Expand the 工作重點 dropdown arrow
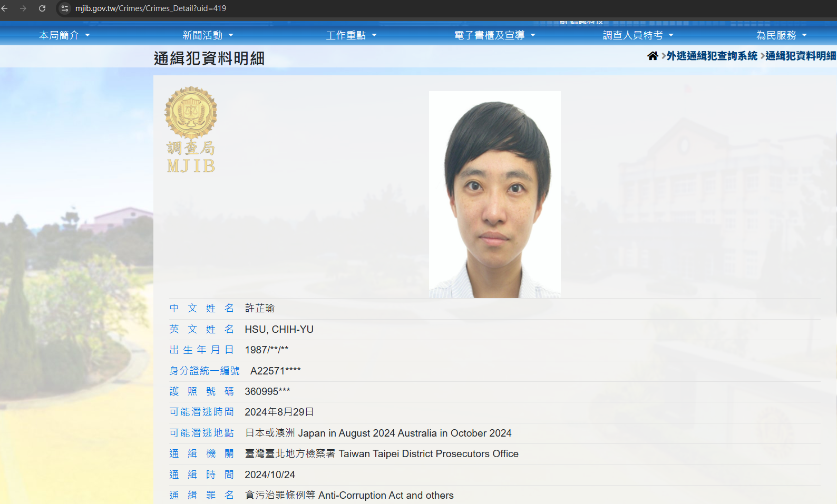The image size is (837, 504). point(374,35)
